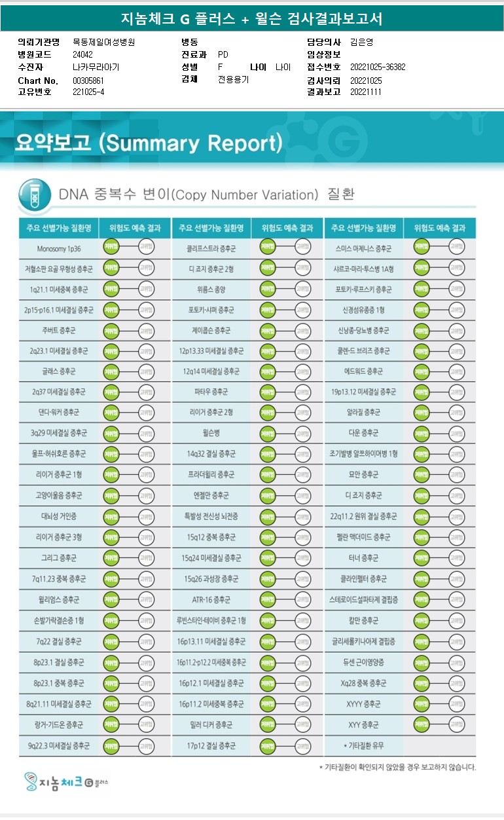The width and height of the screenshot is (504, 820).
Task: Click first 주요 선별가능 질환명 column header
Action: [x=59, y=229]
